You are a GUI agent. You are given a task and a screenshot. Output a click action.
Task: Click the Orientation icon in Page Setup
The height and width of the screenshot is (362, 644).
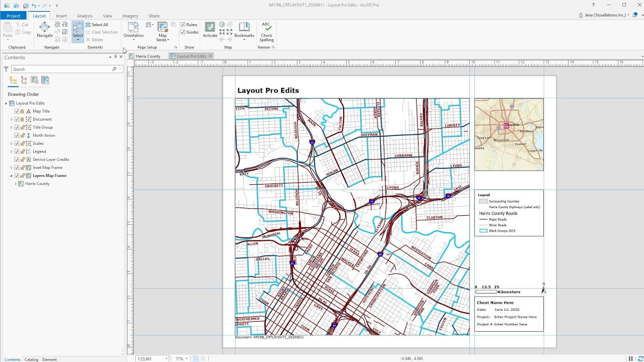[133, 27]
